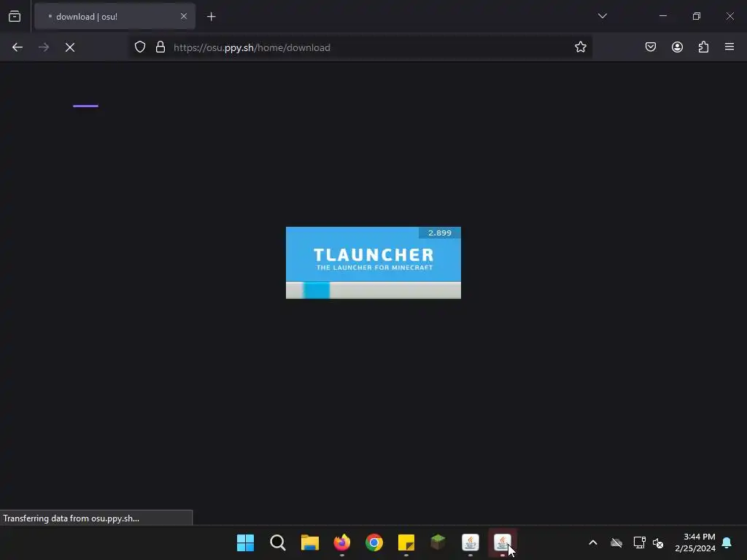
Task: Click the TLauncher splash logo
Action: point(373,259)
